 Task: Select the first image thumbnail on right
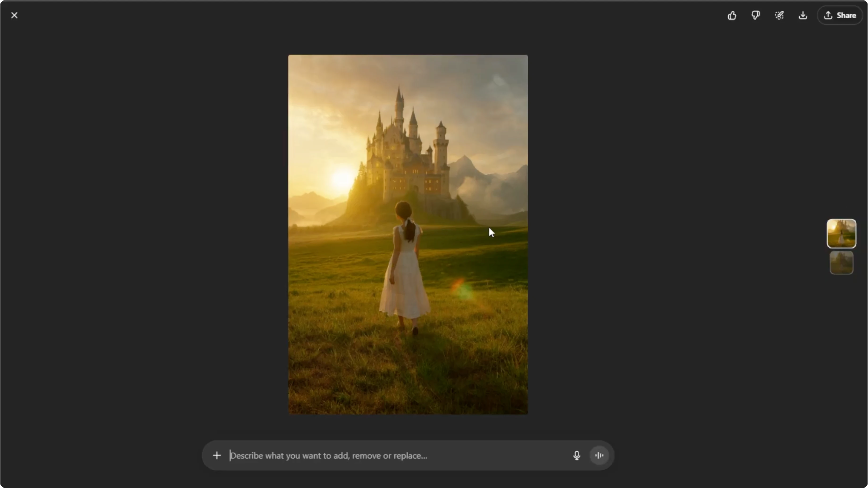(x=841, y=233)
